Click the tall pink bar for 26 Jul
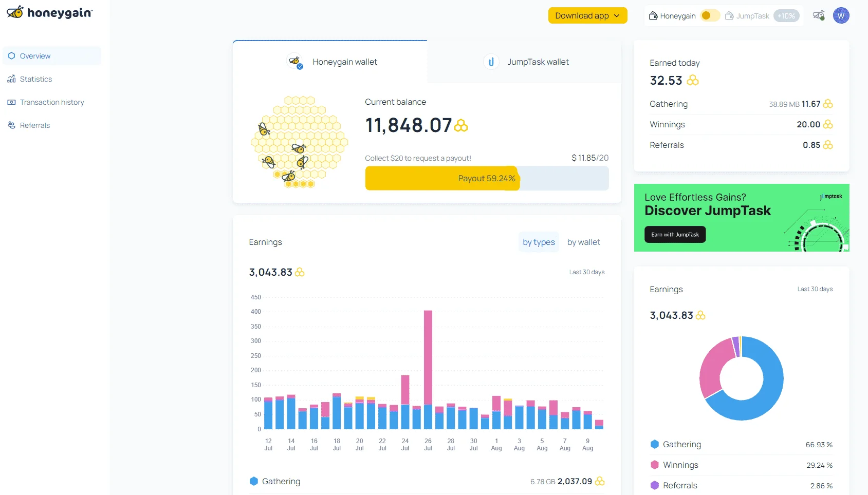Screen dimensions: 868x495 pos(428,357)
